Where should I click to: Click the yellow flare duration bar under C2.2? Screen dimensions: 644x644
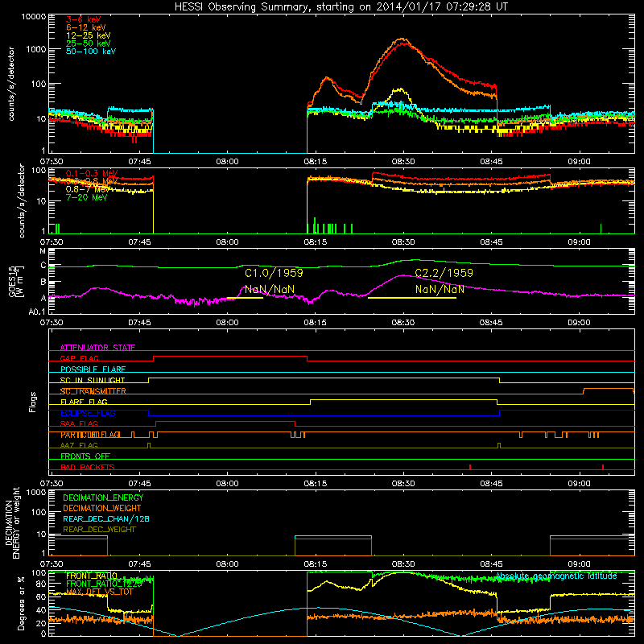point(412,297)
